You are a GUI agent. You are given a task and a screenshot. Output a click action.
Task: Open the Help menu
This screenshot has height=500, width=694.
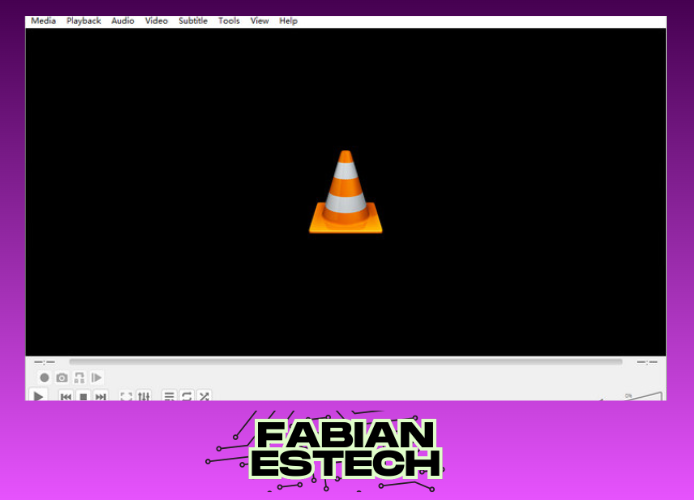[288, 21]
